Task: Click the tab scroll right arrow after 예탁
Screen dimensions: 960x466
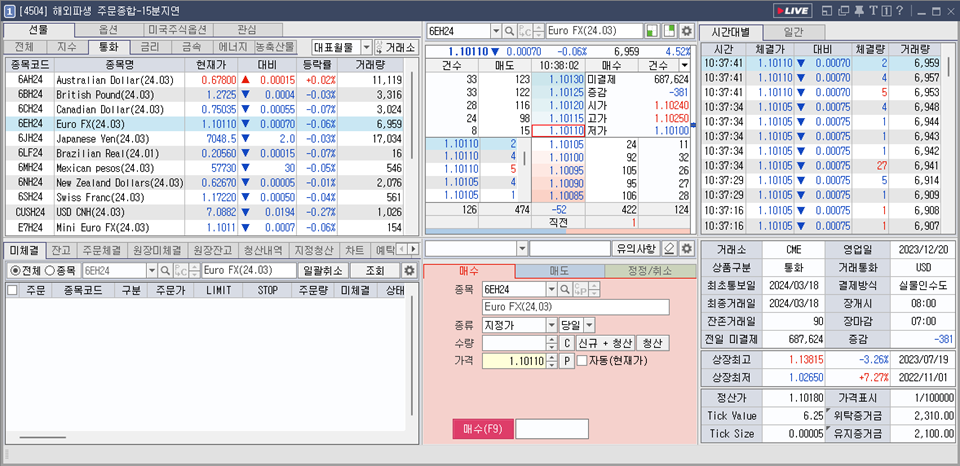Action: pyautogui.click(x=413, y=249)
